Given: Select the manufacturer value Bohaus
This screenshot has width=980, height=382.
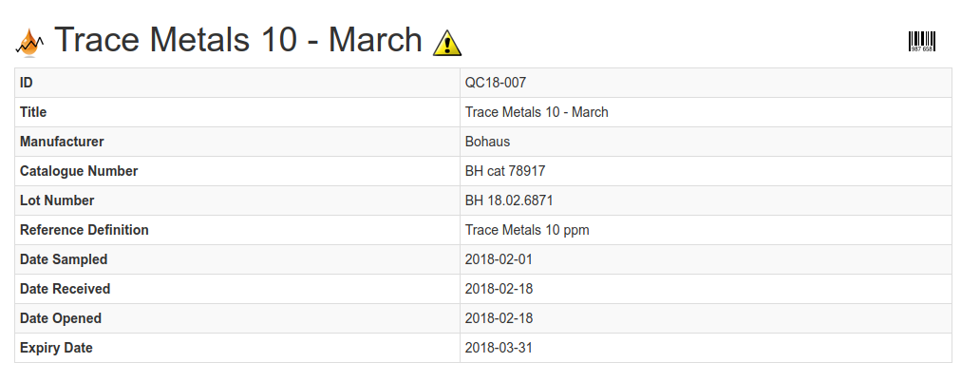Looking at the screenshot, I should [x=487, y=142].
